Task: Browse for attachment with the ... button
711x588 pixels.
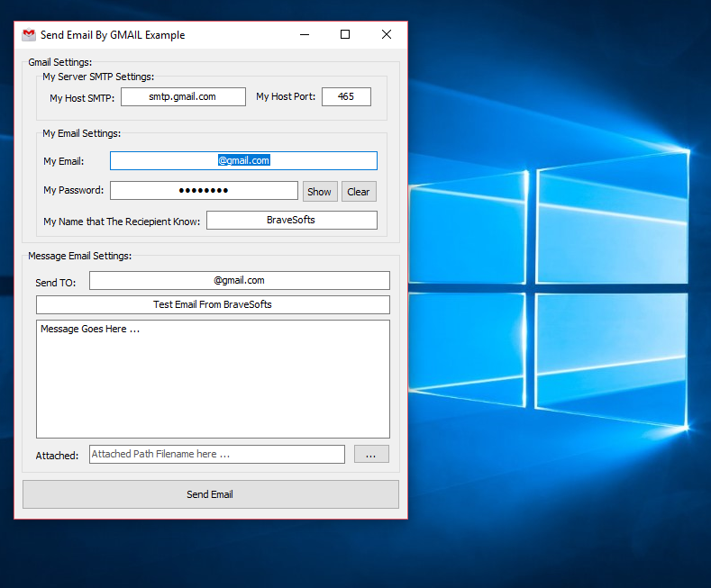Action: (x=371, y=454)
